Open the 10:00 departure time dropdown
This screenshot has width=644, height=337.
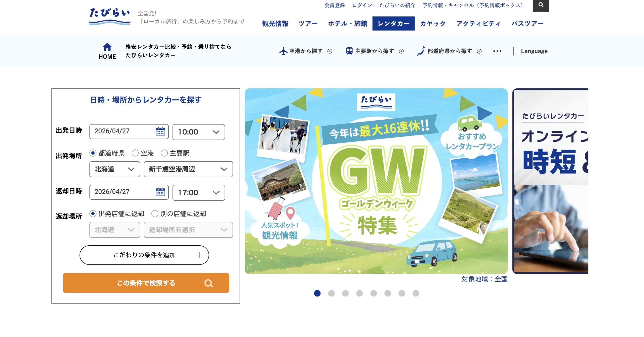click(x=199, y=132)
